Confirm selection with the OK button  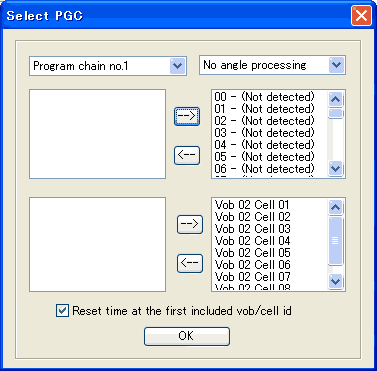point(187,336)
